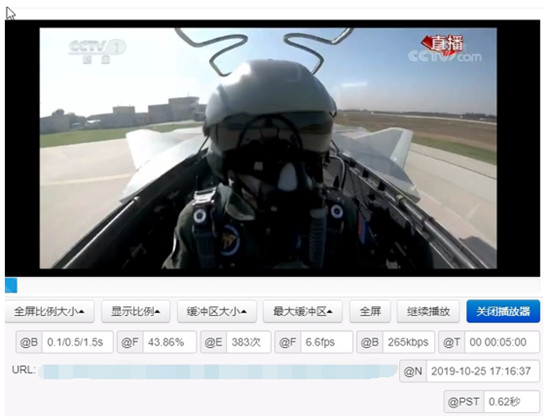The image size is (550, 420).
Task: Click the CCTV1 logo in video
Action: pos(97,51)
